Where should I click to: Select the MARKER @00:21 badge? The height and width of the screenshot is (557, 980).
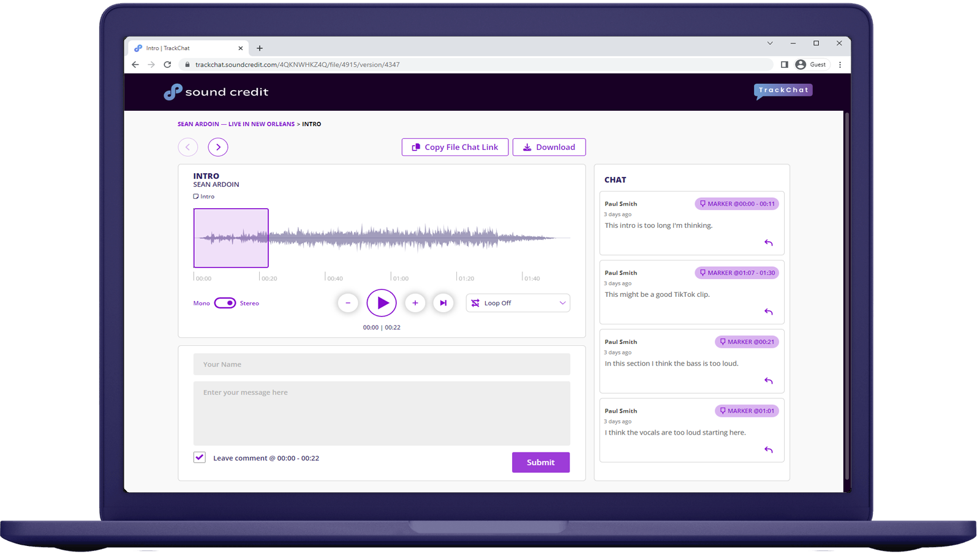coord(747,342)
